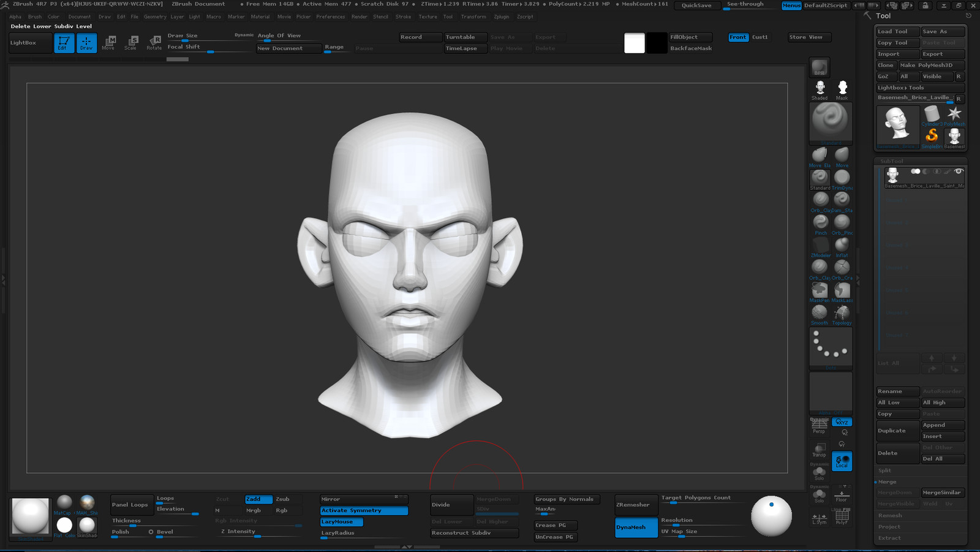Click the BPR render button

pos(820,67)
